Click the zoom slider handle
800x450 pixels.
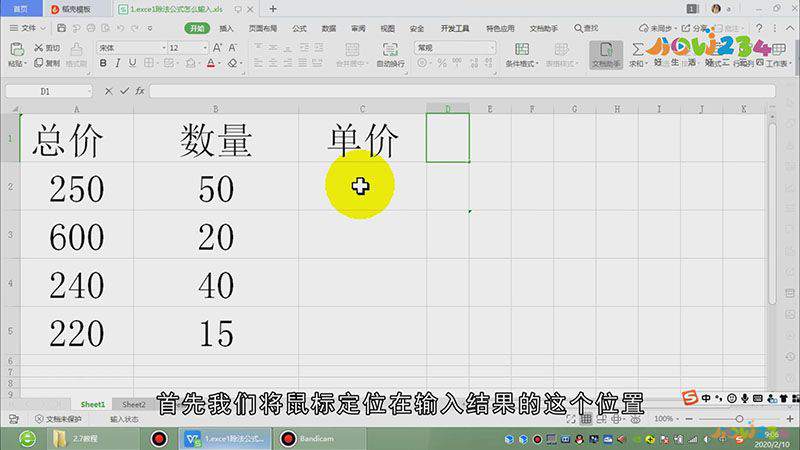click(x=739, y=418)
